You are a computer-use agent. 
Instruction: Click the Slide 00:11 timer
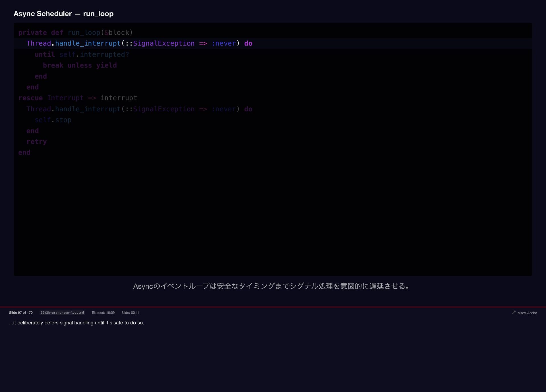pos(130,312)
